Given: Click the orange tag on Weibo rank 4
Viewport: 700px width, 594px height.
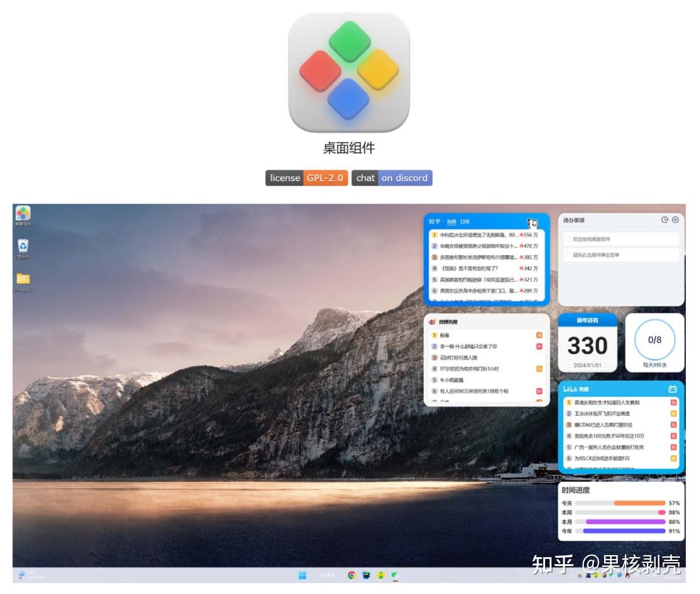Looking at the screenshot, I should pos(539,369).
